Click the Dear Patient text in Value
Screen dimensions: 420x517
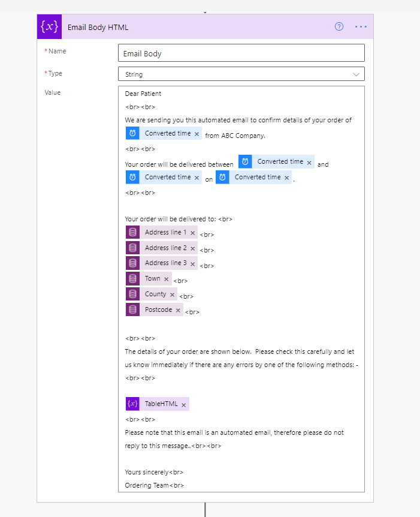pos(143,94)
